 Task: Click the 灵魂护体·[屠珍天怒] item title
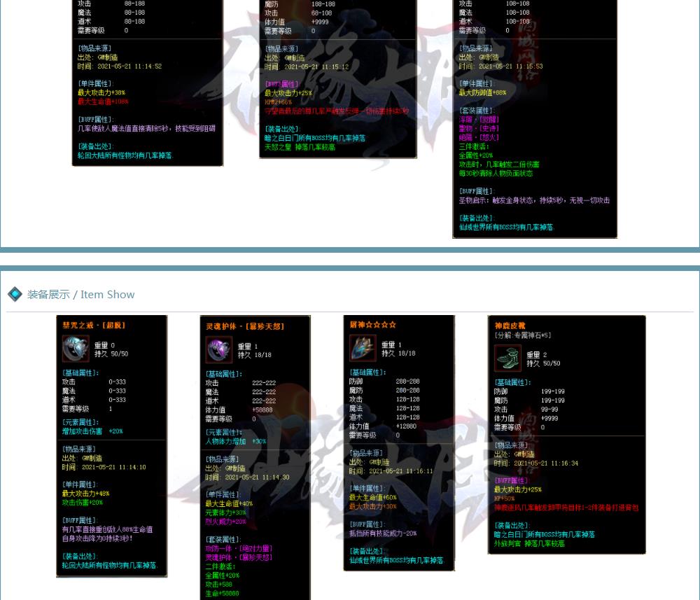tap(245, 326)
